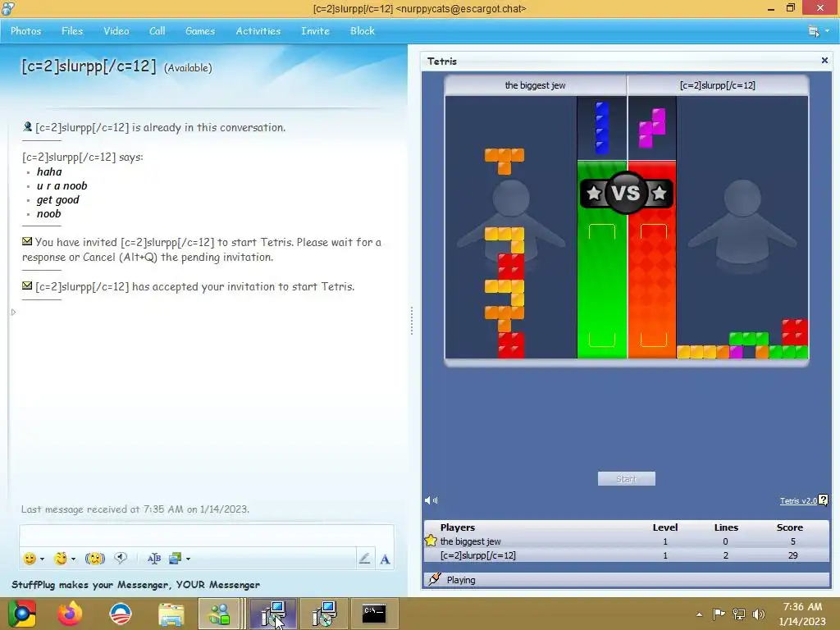Show hidden tray icons arrow
Viewport: 840px width, 630px height.
coord(699,614)
